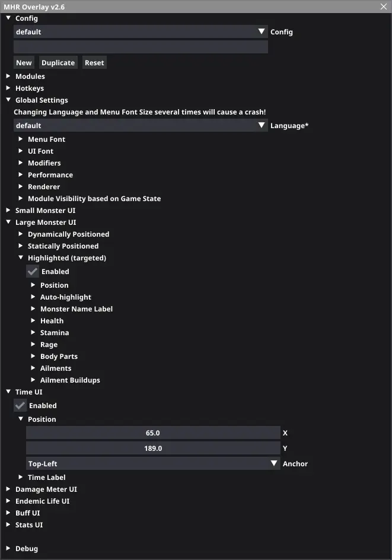The image size is (392, 560).
Task: Expand the Body Parts node
Action: tap(33, 357)
